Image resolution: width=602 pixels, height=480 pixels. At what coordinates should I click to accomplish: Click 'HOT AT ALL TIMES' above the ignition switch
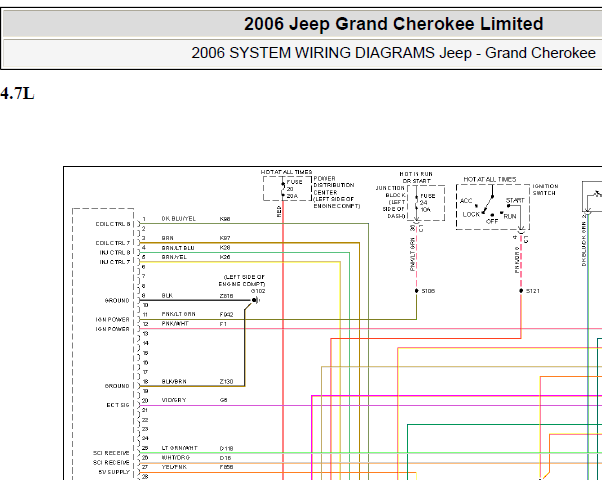(490, 179)
